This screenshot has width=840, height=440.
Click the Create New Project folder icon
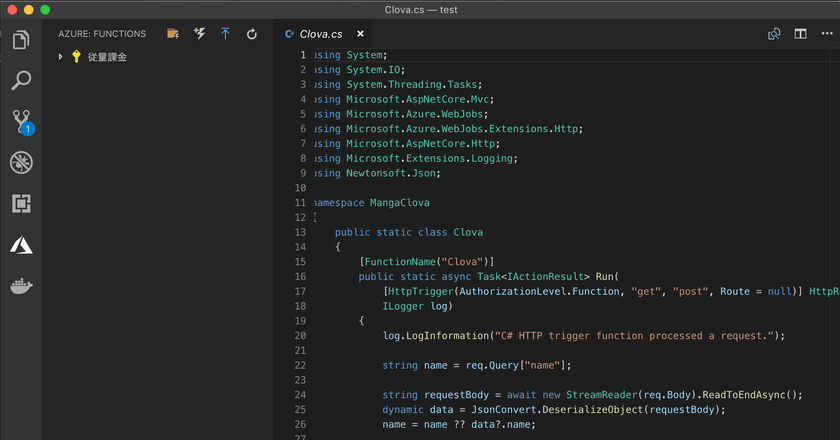173,34
